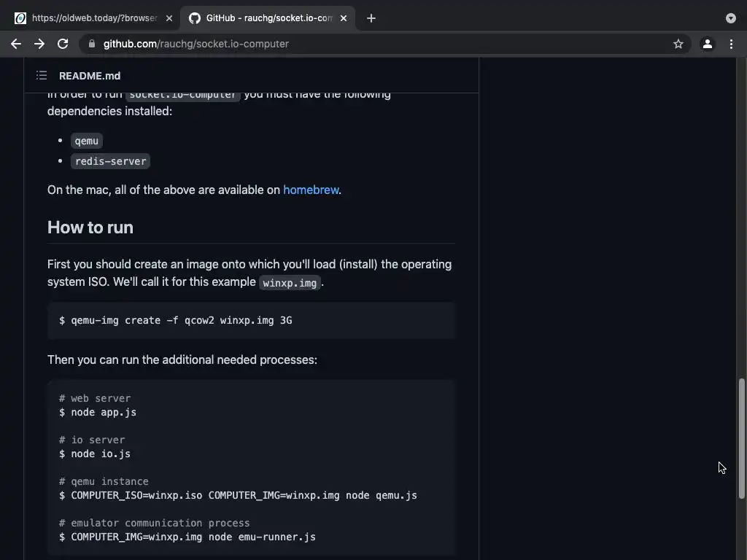Click the page vertical scrollbar thumb
This screenshot has height=560, width=747.
[x=742, y=437]
